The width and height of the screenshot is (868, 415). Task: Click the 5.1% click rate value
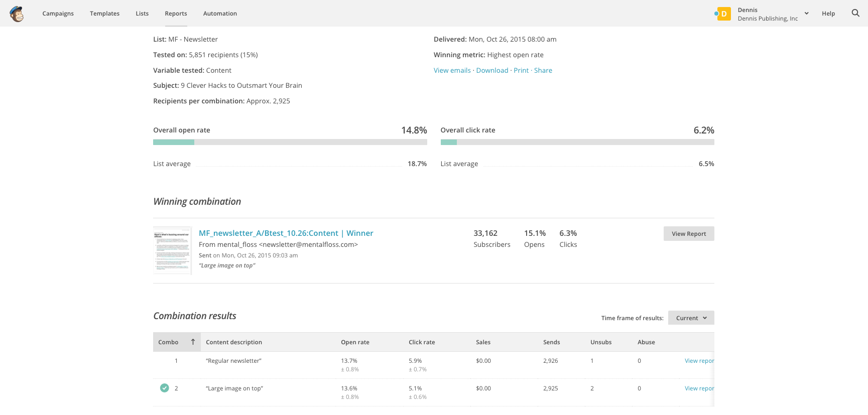pos(415,388)
